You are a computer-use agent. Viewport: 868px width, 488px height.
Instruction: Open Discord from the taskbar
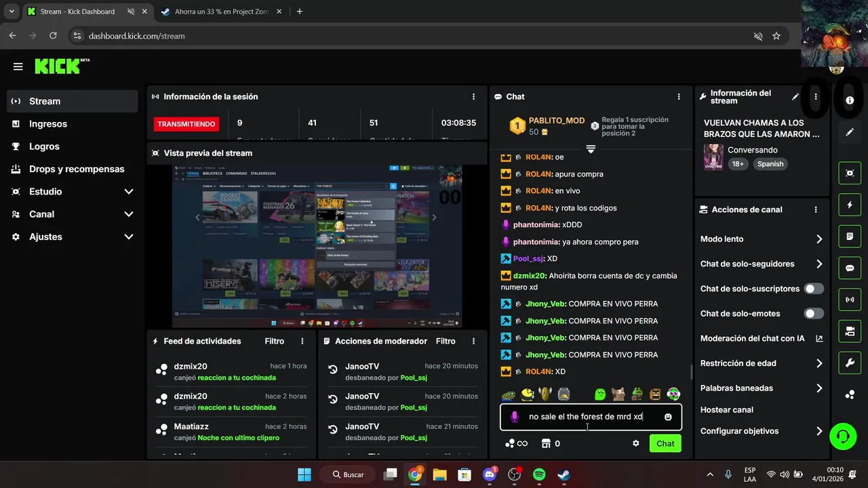pyautogui.click(x=490, y=474)
